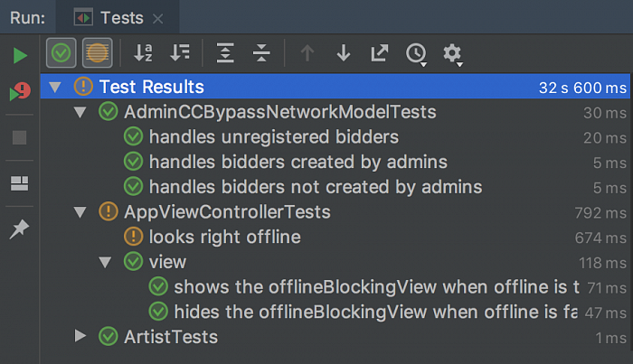This screenshot has width=633, height=364.
Task: Export test results
Action: (379, 53)
